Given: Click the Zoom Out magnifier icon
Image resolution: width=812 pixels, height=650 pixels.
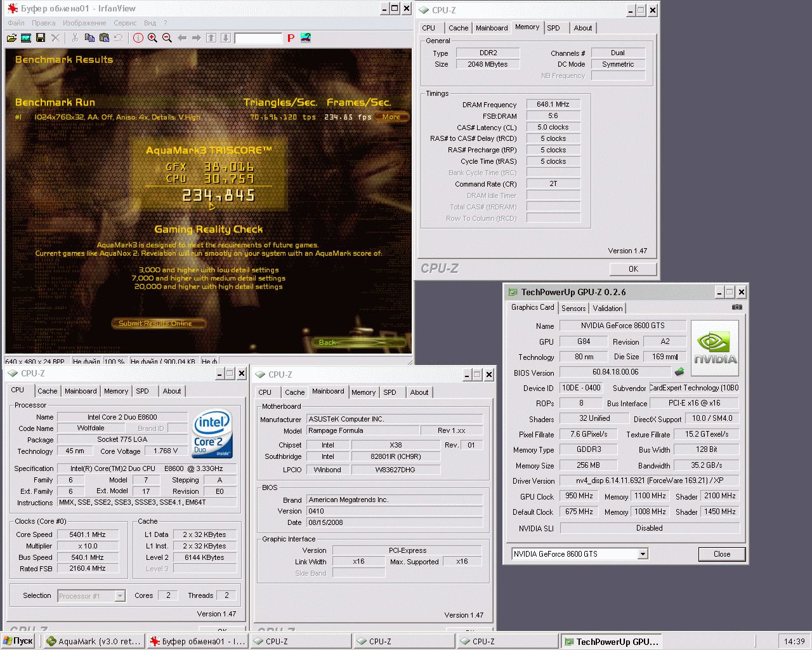Looking at the screenshot, I should 167,38.
